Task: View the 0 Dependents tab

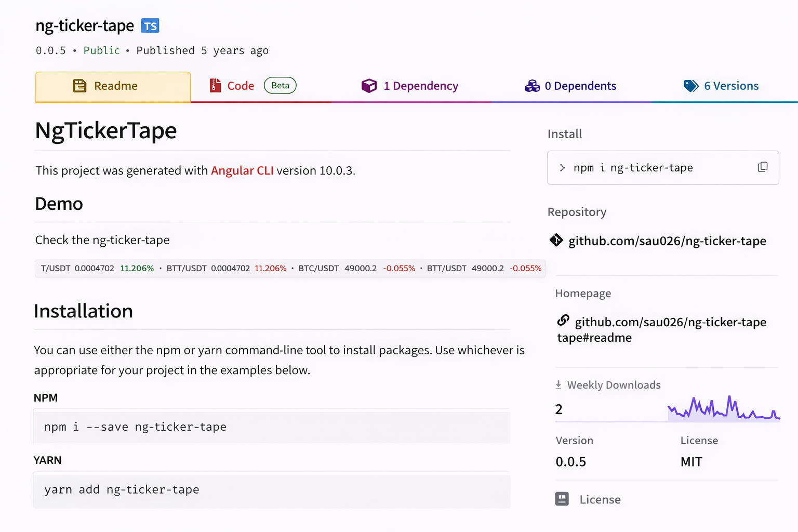Action: (580, 86)
